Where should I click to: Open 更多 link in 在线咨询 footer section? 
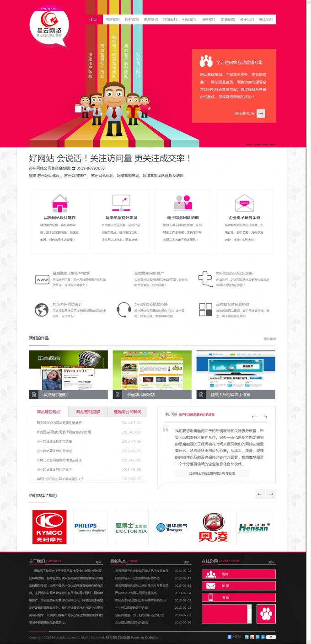tap(271, 562)
